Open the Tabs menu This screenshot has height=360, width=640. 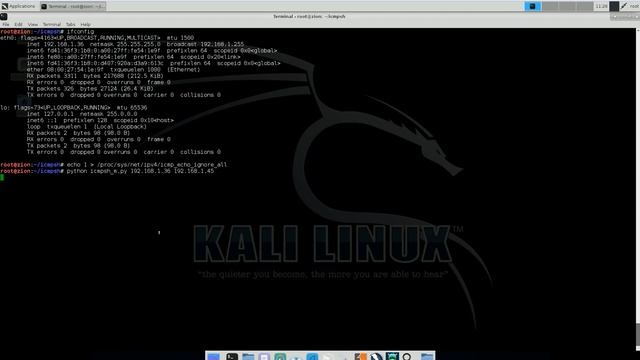[70, 24]
